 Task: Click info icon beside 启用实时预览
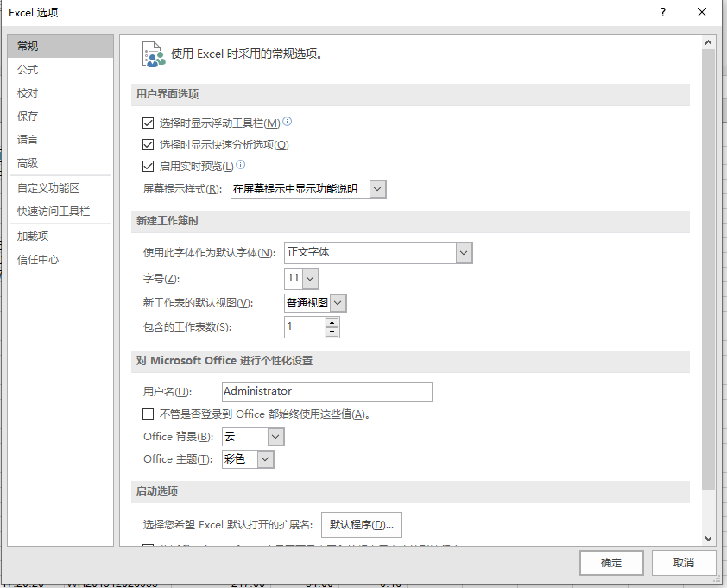pyautogui.click(x=241, y=164)
